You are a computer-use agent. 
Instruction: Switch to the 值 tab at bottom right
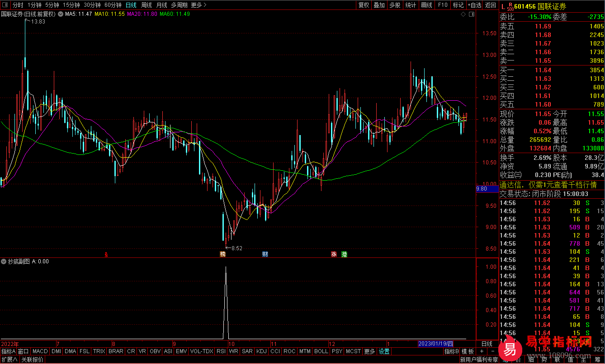tap(571, 359)
